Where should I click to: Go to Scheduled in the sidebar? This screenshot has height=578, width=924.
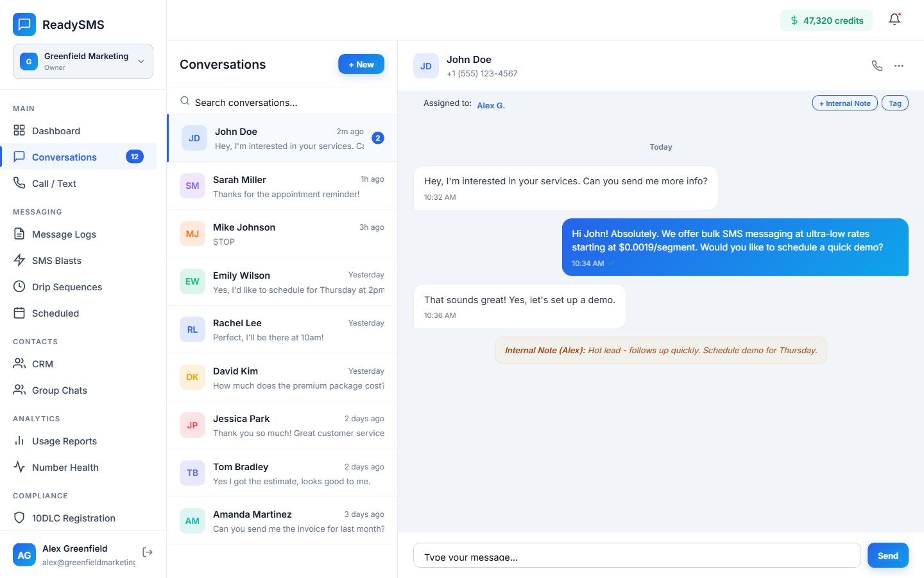click(x=78, y=313)
